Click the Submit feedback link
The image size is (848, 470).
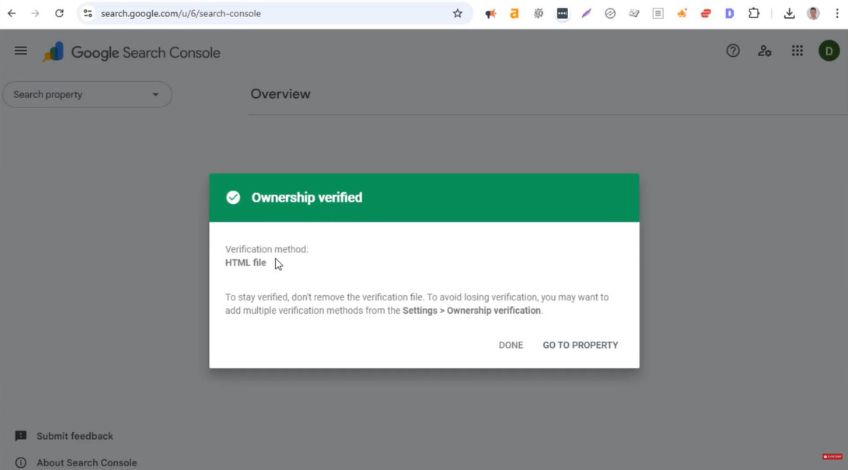(75, 436)
